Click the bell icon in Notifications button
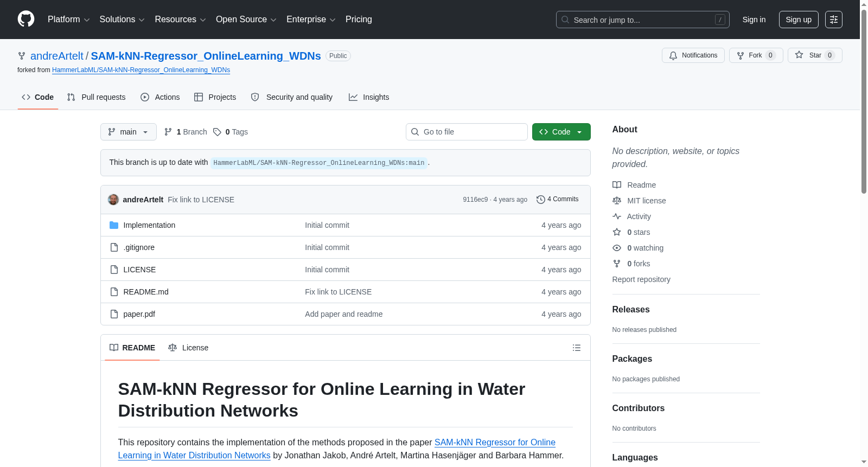Screen dimensions: 868x467 pos(673,55)
